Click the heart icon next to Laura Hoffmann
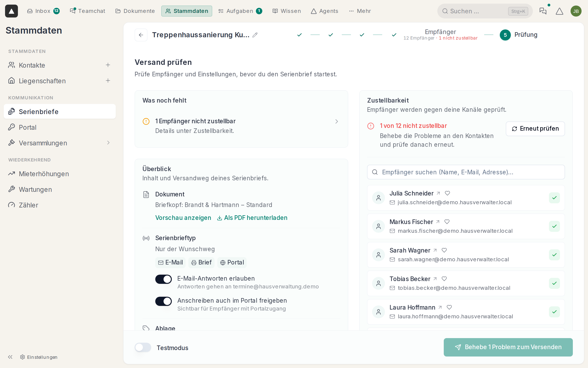The height and width of the screenshot is (368, 588). 449,307
